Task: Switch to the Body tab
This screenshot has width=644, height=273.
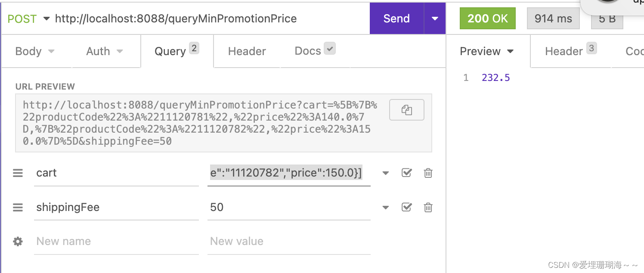Action: tap(34, 51)
